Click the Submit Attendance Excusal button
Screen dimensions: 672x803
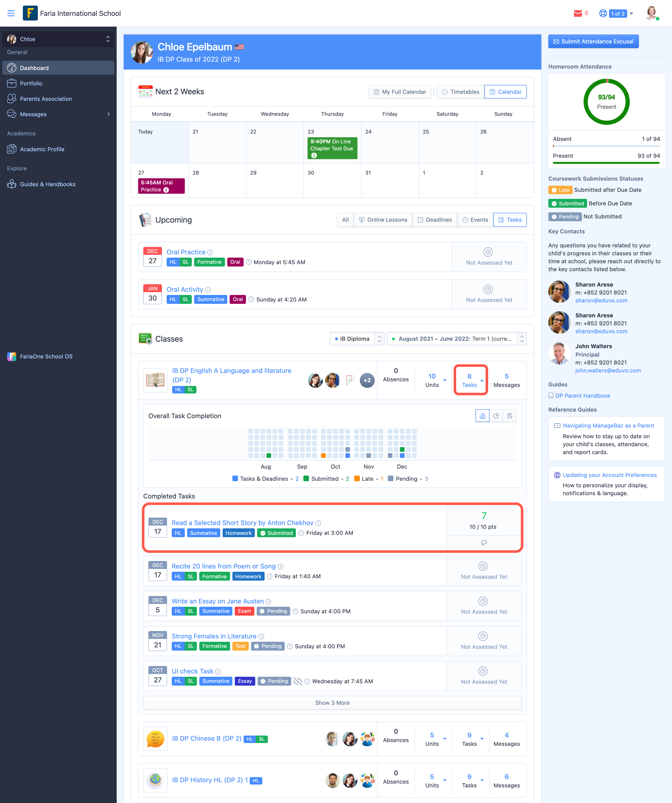pyautogui.click(x=593, y=41)
